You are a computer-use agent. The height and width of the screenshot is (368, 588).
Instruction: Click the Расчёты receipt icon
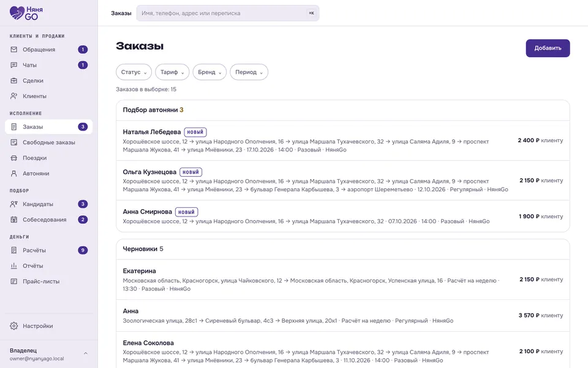coord(14,250)
